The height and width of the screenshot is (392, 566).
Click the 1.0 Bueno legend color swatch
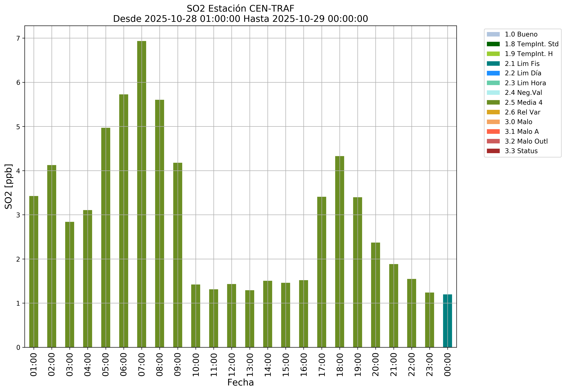coord(493,34)
